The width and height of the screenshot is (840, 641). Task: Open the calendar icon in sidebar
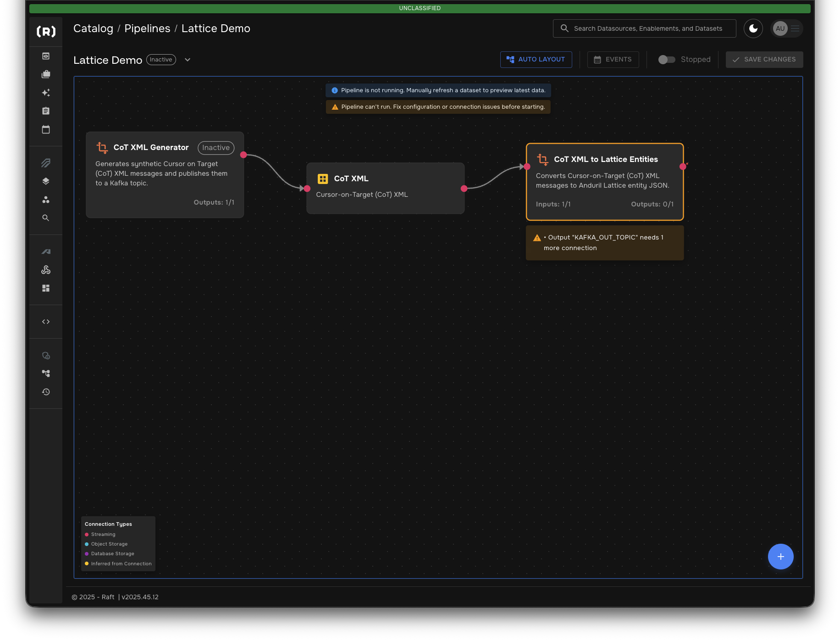tap(46, 129)
